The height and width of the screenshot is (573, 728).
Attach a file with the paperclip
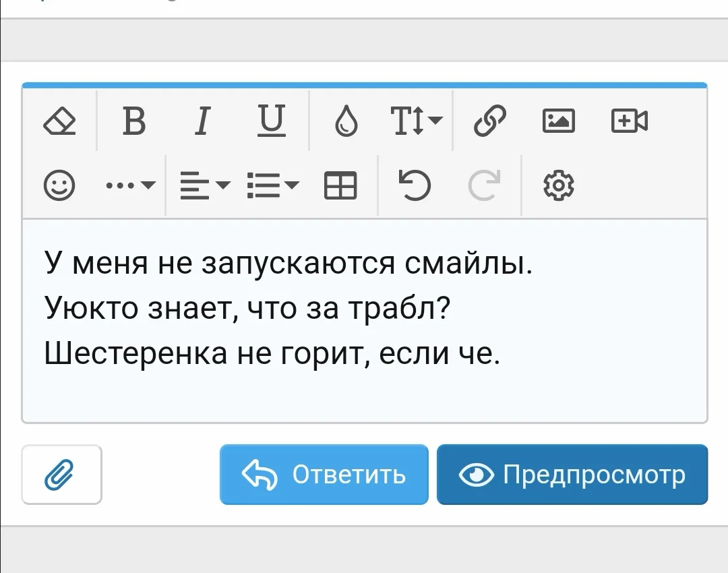click(61, 475)
